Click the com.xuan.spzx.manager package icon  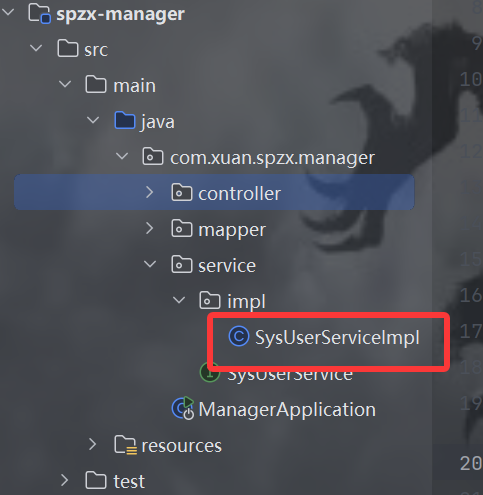tap(153, 156)
